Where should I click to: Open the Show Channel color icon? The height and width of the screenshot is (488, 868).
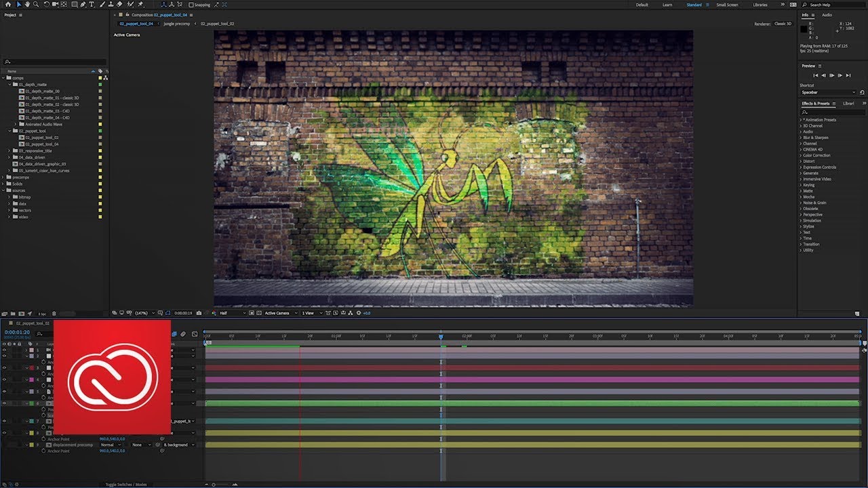pos(213,313)
